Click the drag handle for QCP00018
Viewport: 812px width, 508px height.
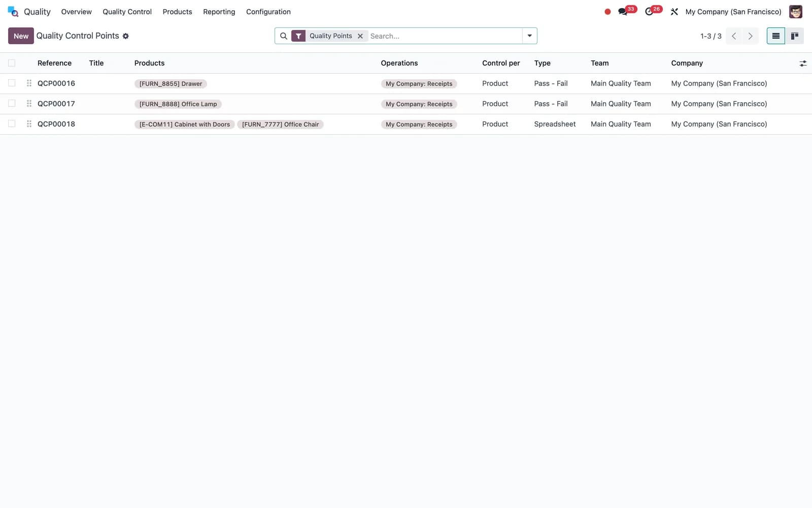[x=29, y=124]
